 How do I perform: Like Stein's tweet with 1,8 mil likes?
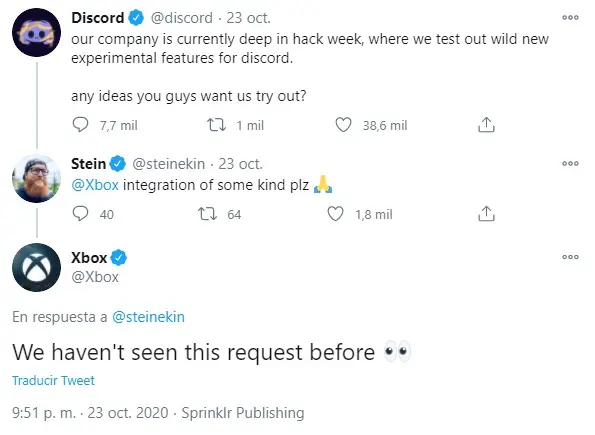pyautogui.click(x=335, y=214)
